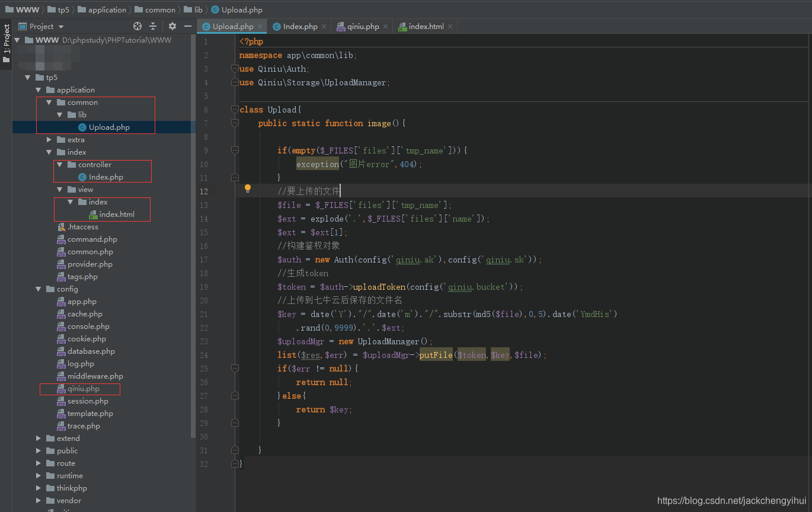Click the locate/scroll-from-source target icon
The width and height of the screenshot is (812, 512).
[x=138, y=26]
